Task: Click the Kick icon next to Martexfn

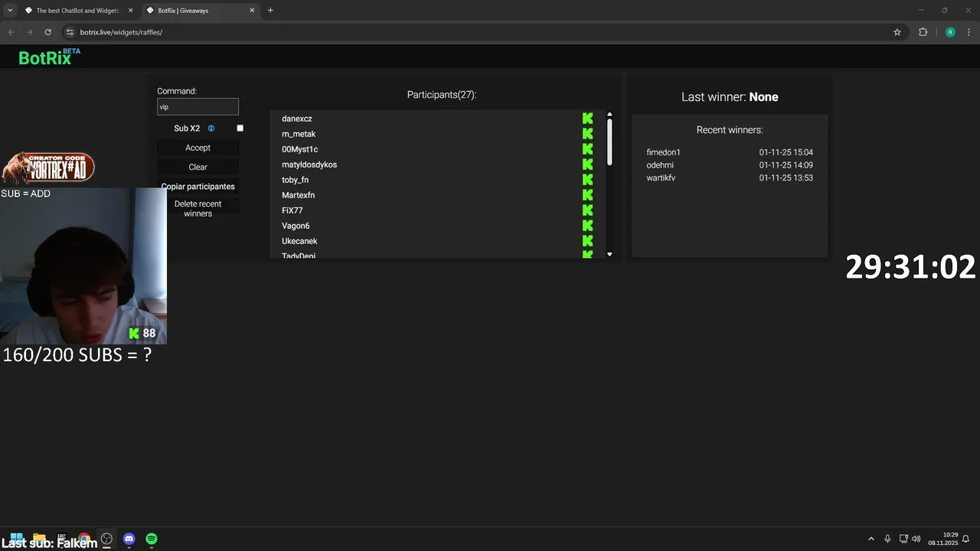Action: [x=587, y=195]
